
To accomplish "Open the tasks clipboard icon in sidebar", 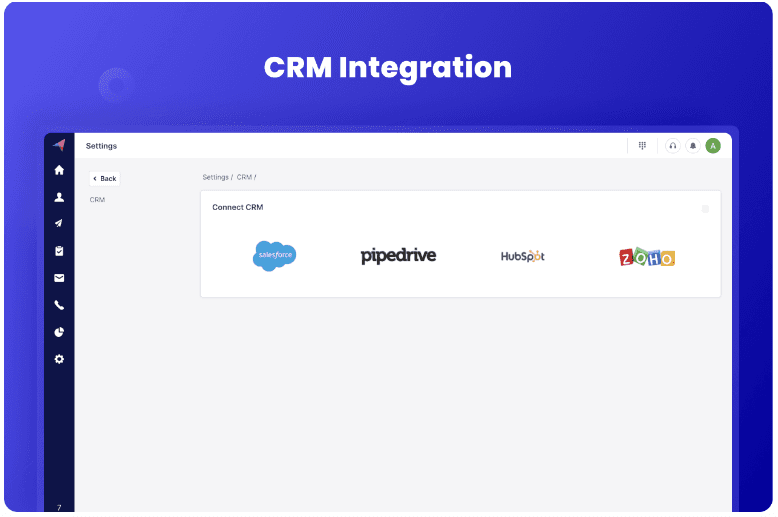I will pos(59,251).
